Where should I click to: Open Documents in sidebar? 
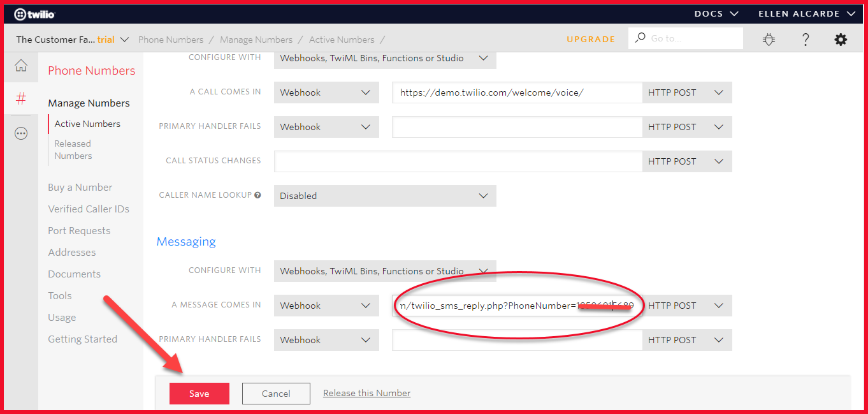[75, 274]
